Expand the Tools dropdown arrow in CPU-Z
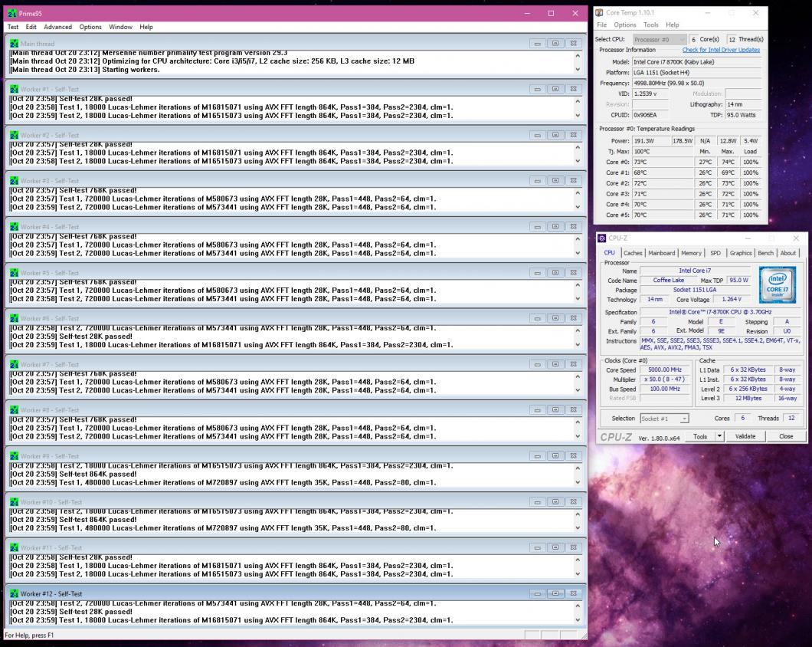Viewport: 812px width, 647px height. coord(719,436)
